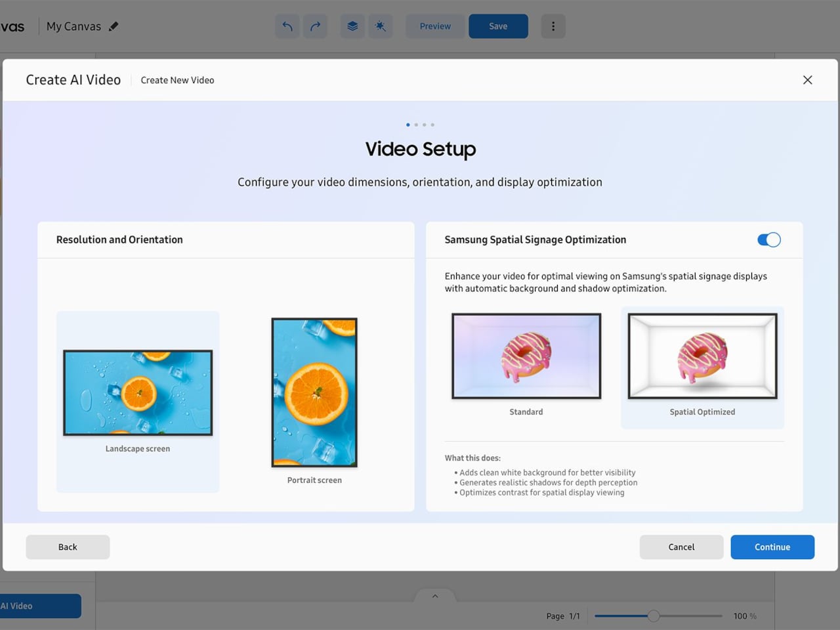Adjust the zoom slider handle
This screenshot has height=630, width=840.
pos(654,616)
